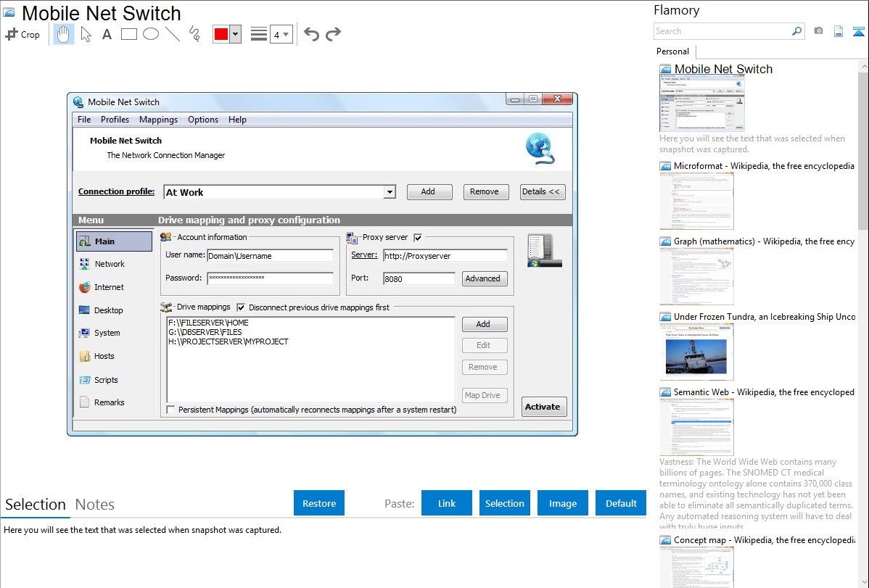Open the Semantic Web snapshot thumbnail
The width and height of the screenshot is (869, 588).
click(696, 427)
